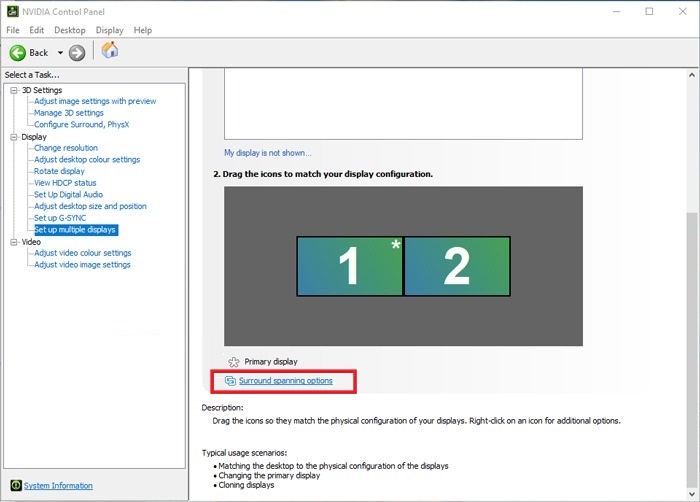Image resolution: width=700 pixels, height=502 pixels.
Task: Collapse the Video tree node
Action: tap(14, 242)
